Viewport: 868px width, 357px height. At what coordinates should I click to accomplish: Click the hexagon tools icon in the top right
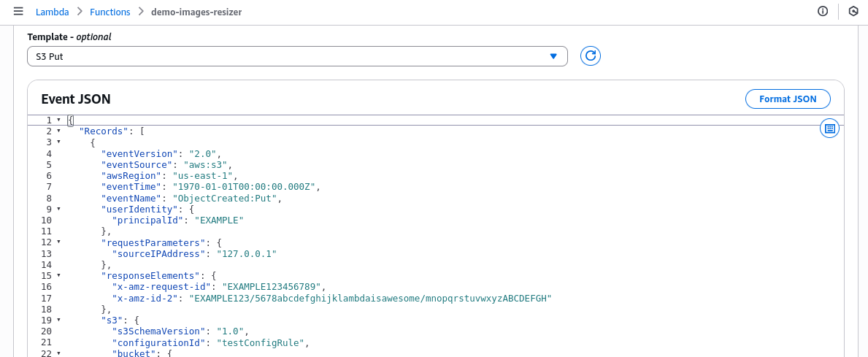tap(853, 12)
